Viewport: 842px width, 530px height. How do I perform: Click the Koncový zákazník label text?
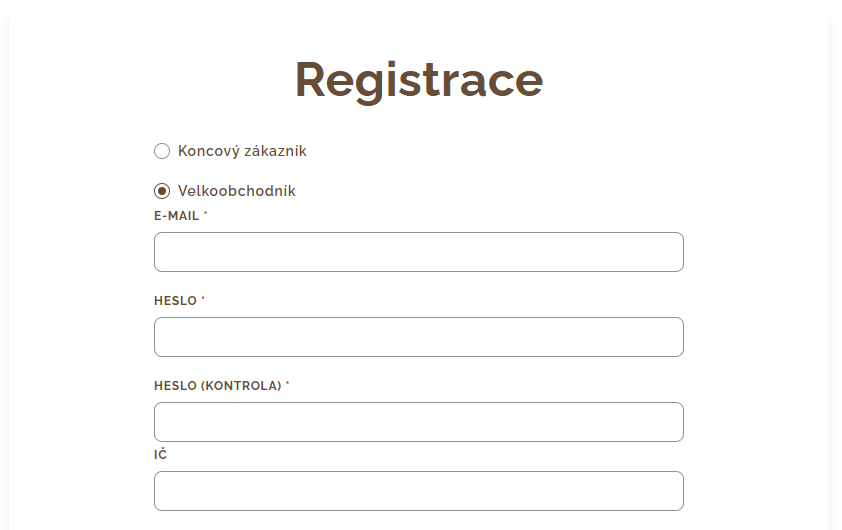[x=242, y=152]
